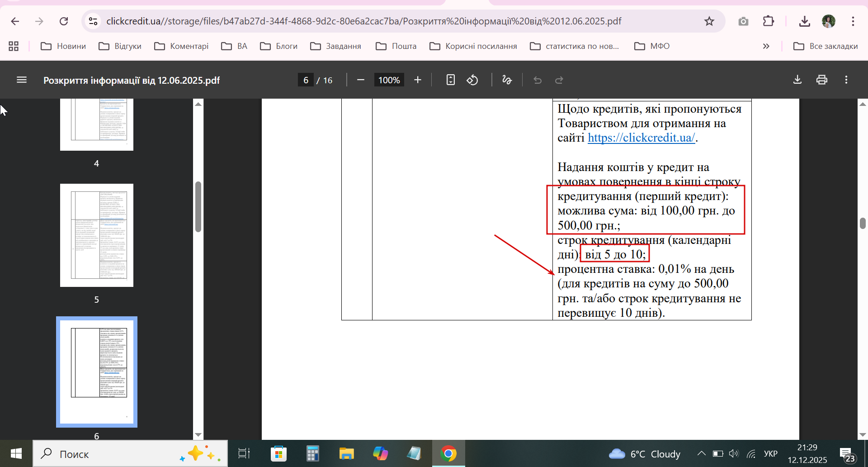Click the zoom out minus icon

360,80
